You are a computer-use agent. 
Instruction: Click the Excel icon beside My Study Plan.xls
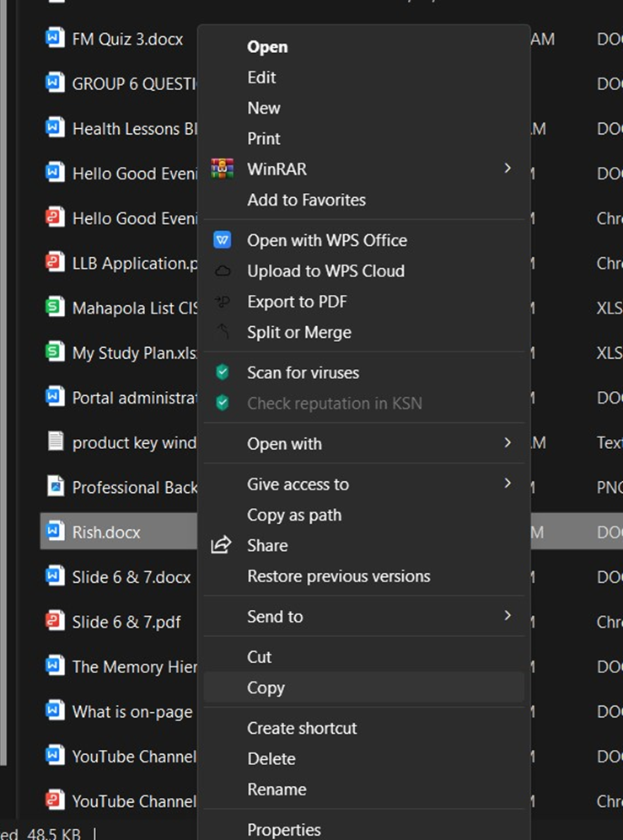[53, 352]
